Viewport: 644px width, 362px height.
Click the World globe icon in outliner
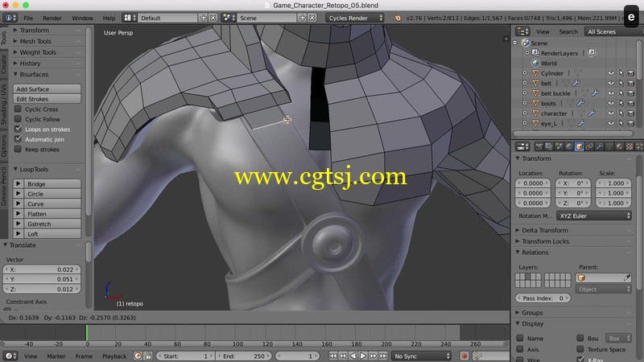535,64
